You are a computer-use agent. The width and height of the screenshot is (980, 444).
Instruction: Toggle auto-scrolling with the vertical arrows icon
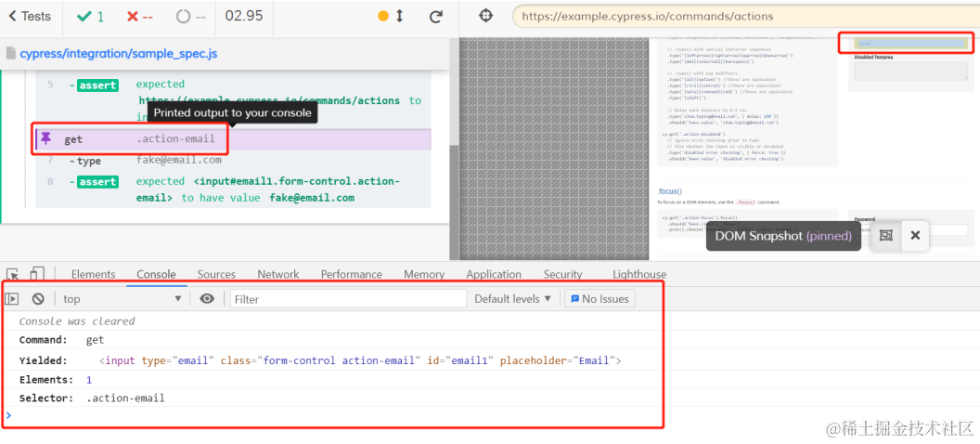pos(399,17)
